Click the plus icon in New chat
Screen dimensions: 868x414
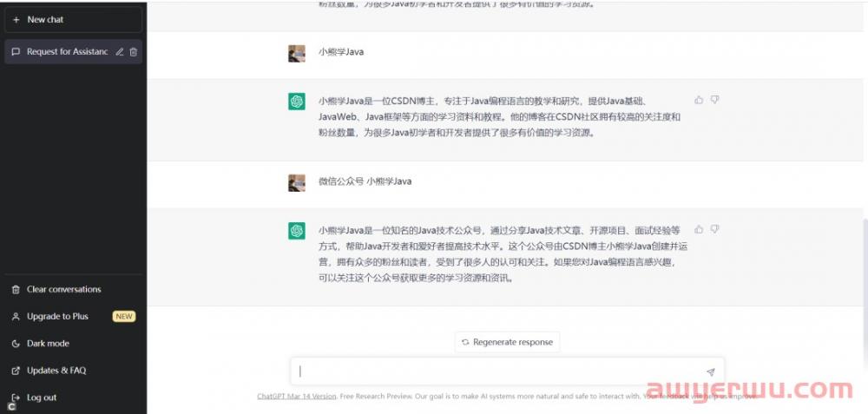pos(16,19)
